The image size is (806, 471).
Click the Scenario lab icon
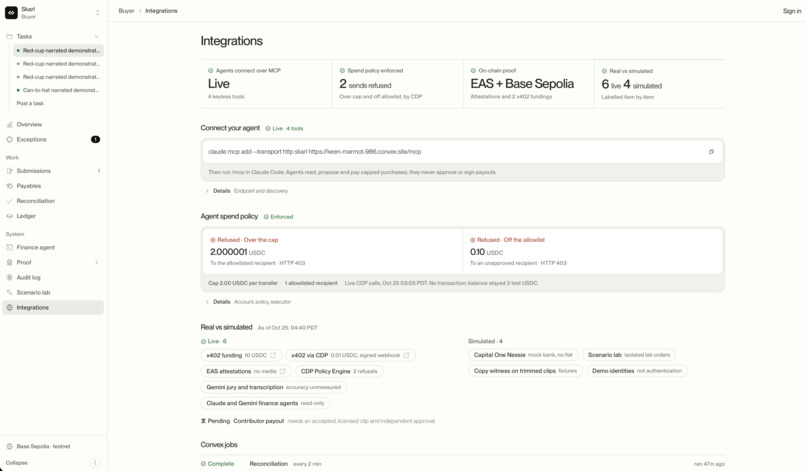coord(9,293)
